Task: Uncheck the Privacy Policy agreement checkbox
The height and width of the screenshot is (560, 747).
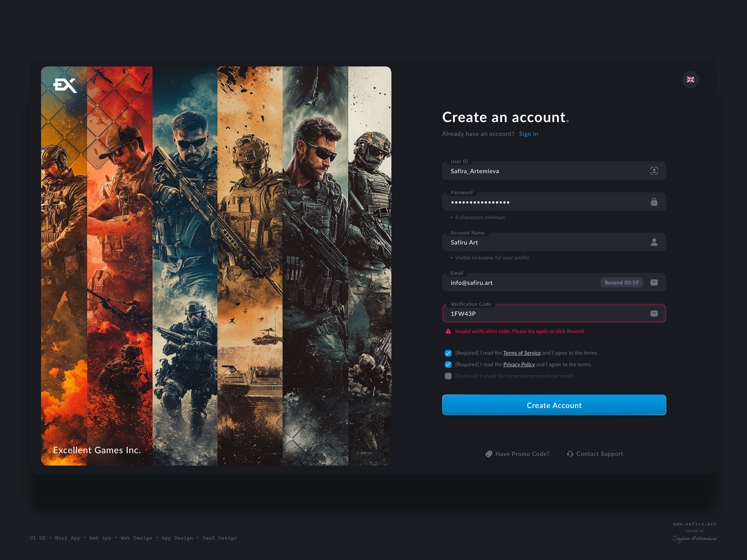Action: [448, 364]
